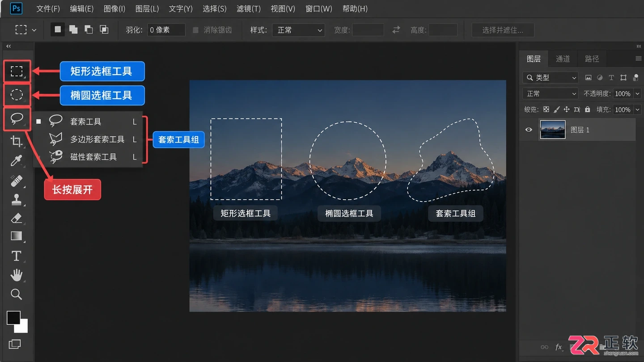Select the Type tool in the toolbar
Screen dimensions: 644x362
tap(17, 256)
